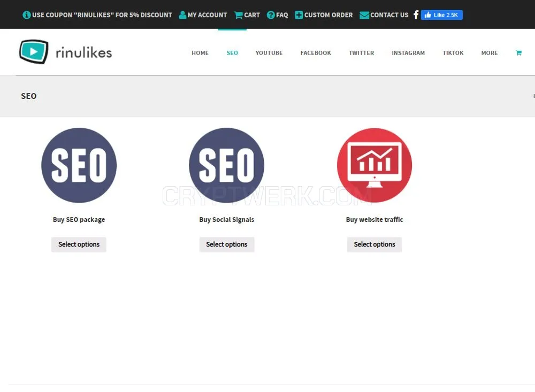Click the coupon RINULIKES discount text
This screenshot has height=392, width=535.
click(x=102, y=15)
